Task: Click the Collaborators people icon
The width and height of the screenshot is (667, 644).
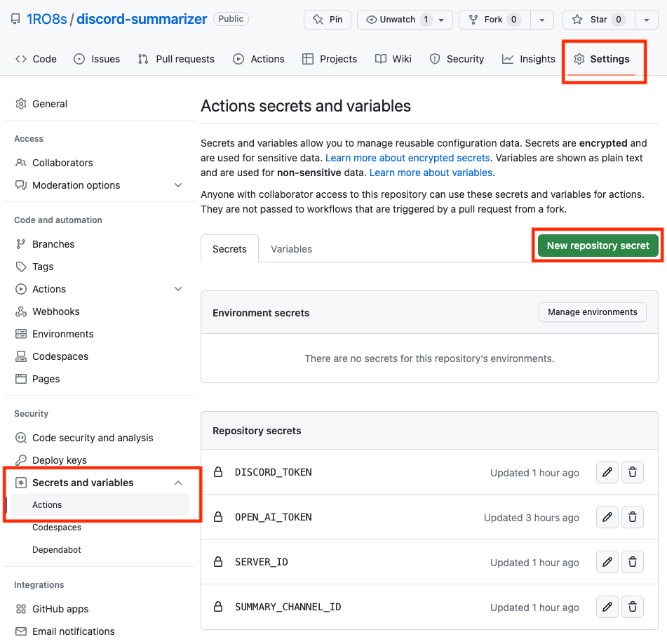Action: pos(21,163)
